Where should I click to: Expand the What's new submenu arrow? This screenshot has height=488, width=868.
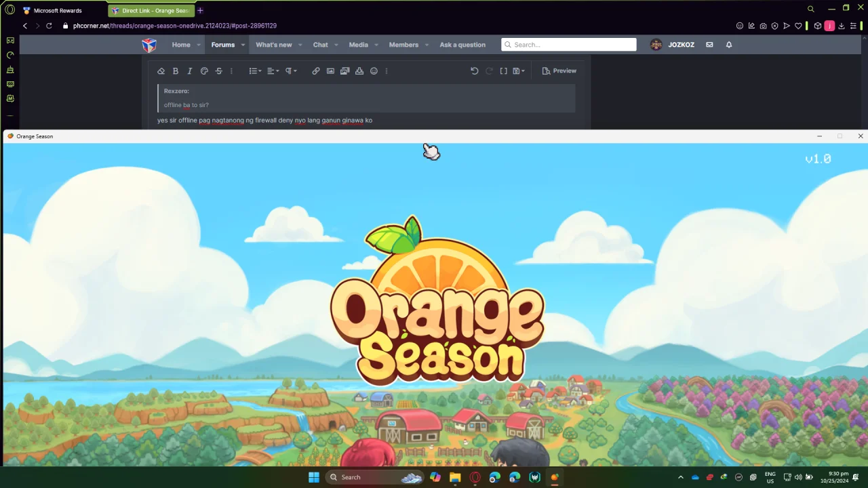pos(300,45)
